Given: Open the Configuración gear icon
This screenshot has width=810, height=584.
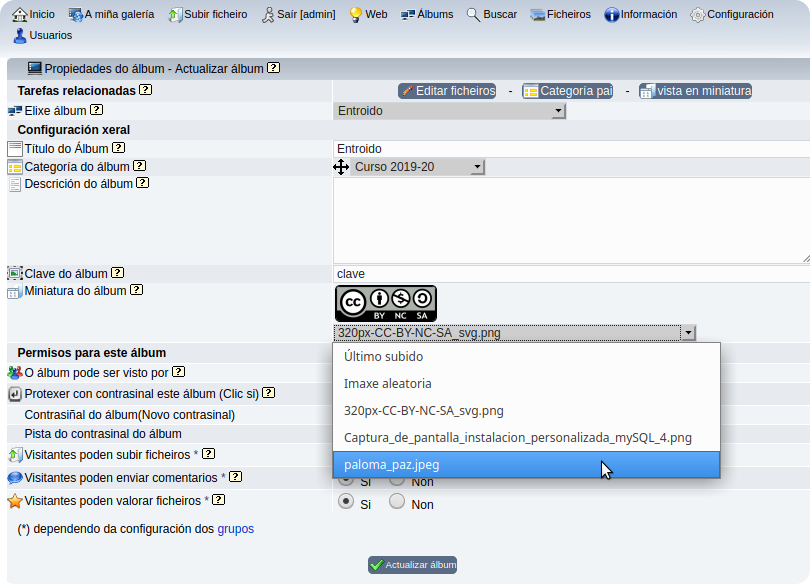Looking at the screenshot, I should [x=697, y=15].
